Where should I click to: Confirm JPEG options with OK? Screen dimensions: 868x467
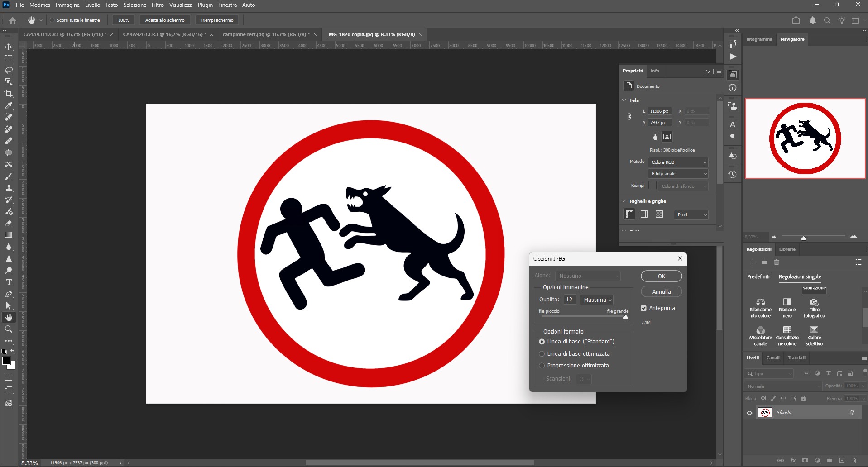click(661, 276)
